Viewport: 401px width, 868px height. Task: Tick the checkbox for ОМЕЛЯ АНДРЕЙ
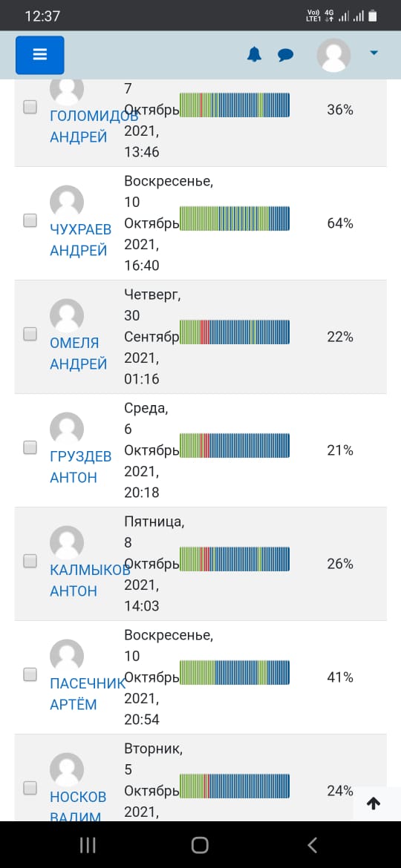[x=30, y=334]
